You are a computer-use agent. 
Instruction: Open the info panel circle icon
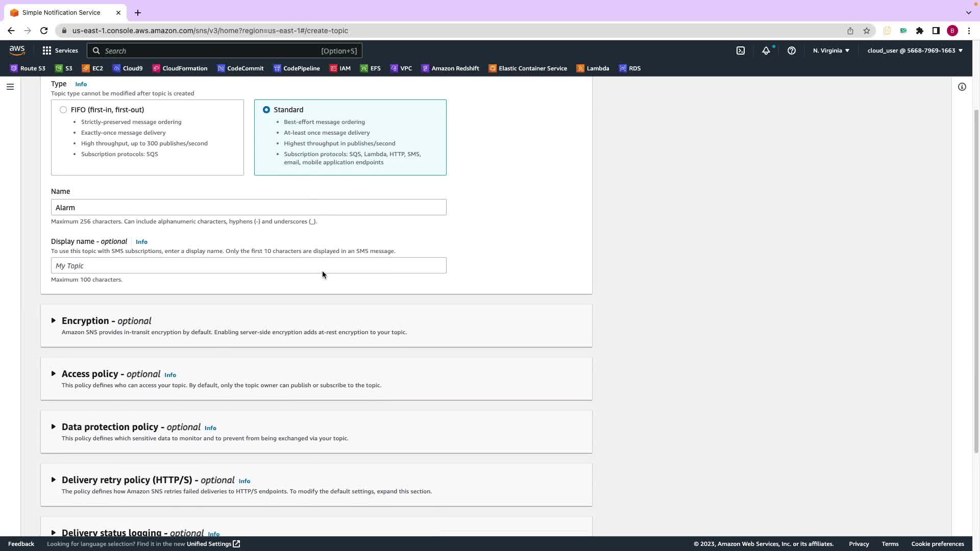962,87
